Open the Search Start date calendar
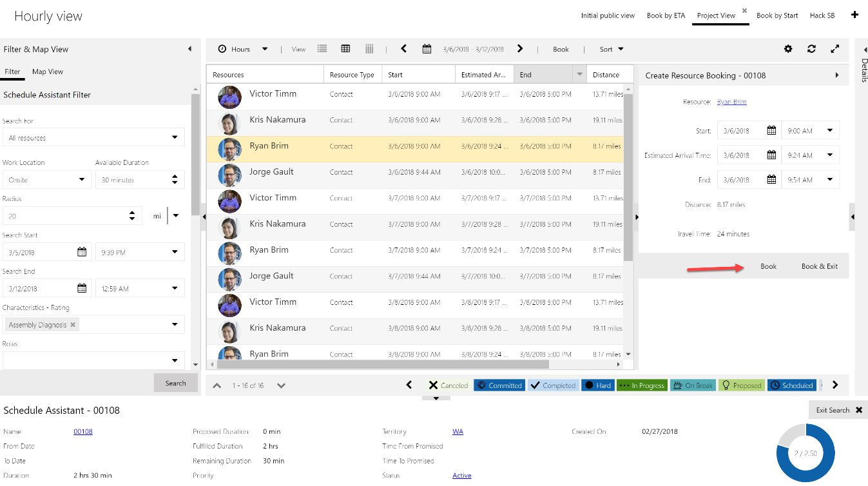 [82, 251]
